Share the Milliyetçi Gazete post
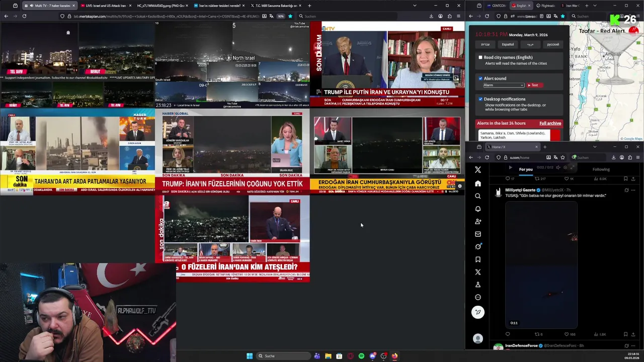644x362 pixels. (634, 334)
